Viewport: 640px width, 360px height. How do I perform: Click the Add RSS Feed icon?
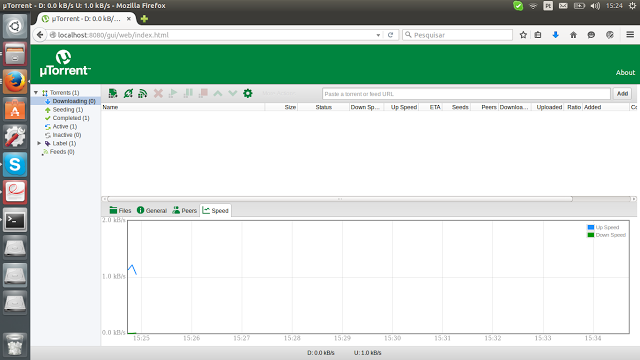[143, 93]
